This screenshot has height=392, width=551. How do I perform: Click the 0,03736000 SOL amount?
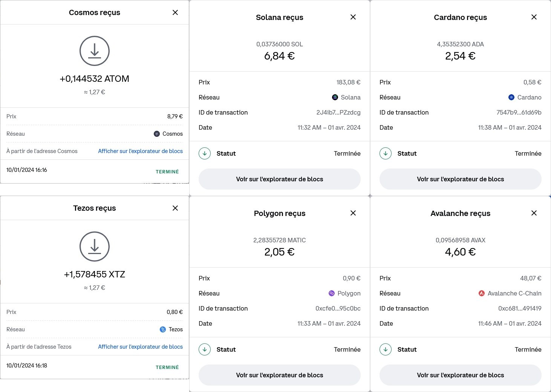tap(280, 44)
